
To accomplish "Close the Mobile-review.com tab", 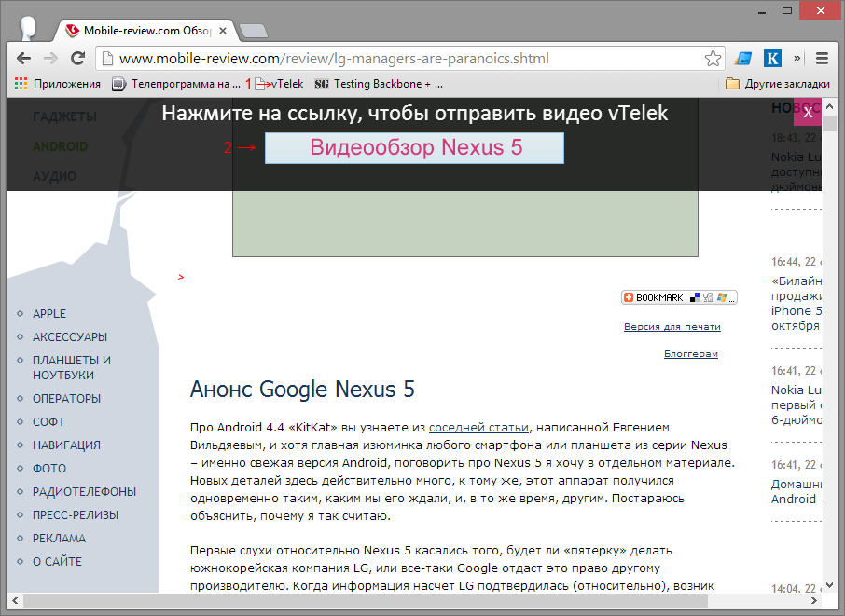I will click(223, 31).
